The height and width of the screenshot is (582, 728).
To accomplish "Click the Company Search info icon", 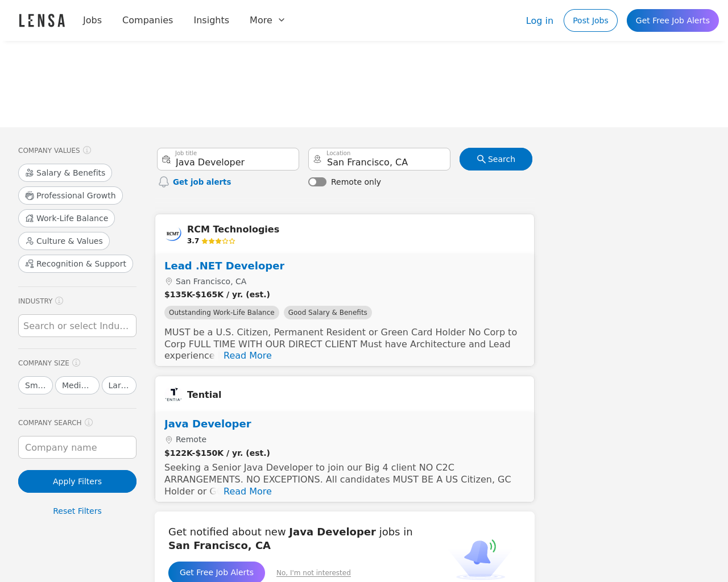I will pos(89,422).
